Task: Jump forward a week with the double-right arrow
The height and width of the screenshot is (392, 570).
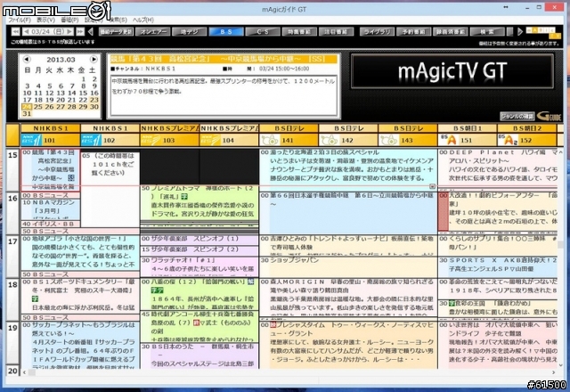Action: pyautogui.click(x=80, y=32)
